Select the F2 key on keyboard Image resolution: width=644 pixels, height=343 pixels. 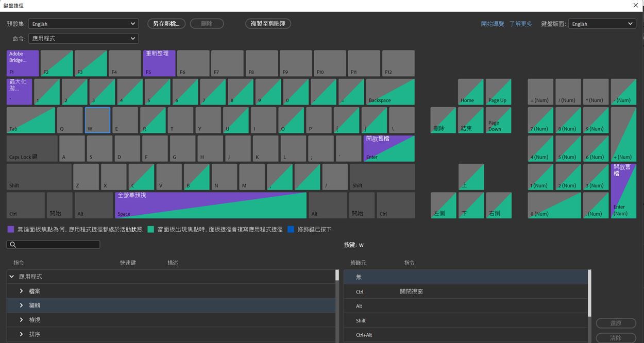[x=57, y=63]
